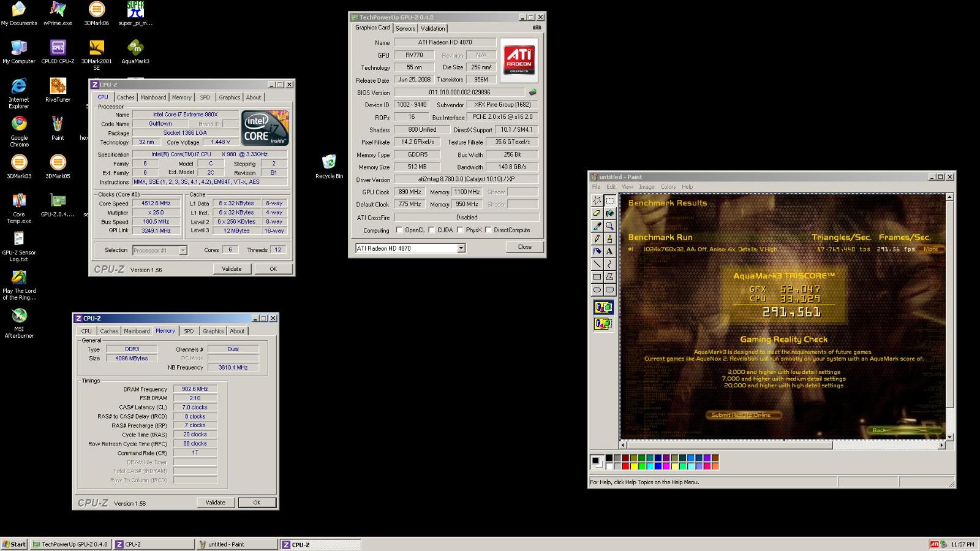Click OK in the CPU-Z memory window

(x=257, y=503)
